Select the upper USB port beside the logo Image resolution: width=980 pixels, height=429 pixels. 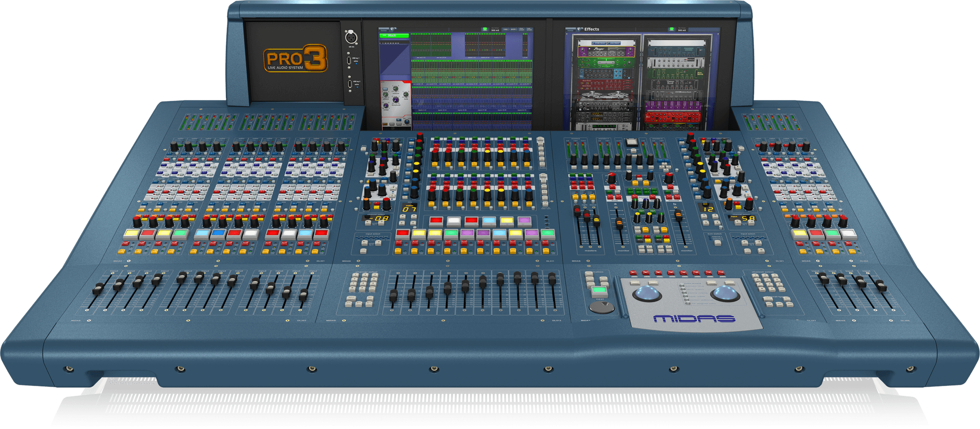pyautogui.click(x=349, y=60)
